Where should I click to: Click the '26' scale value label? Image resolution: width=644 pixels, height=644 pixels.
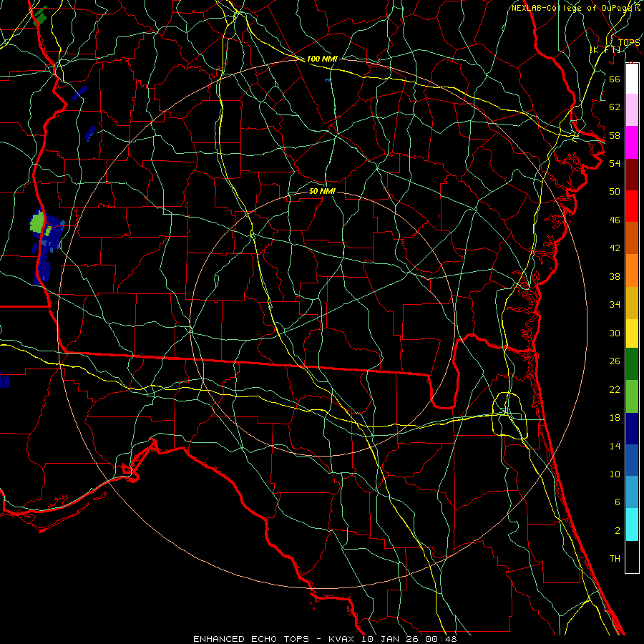tap(615, 361)
